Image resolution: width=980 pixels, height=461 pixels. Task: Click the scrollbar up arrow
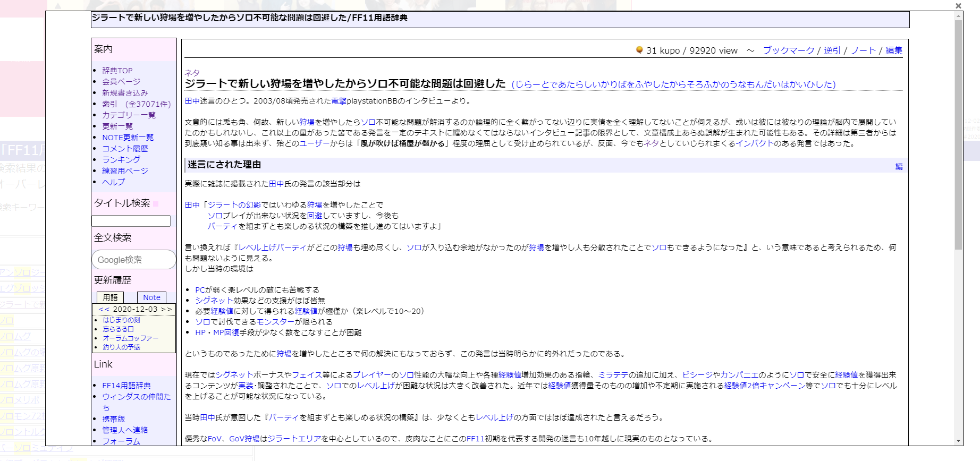pyautogui.click(x=959, y=16)
